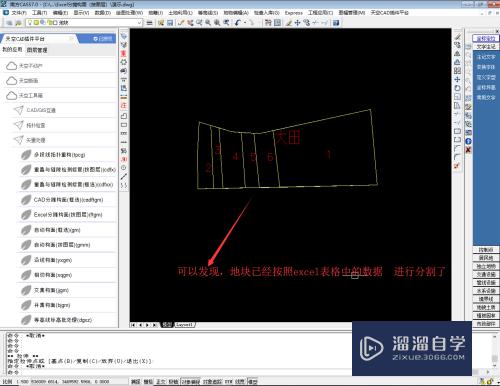The height and width of the screenshot is (386, 500).
Task: Click the rotate icon in right vertical toolbar
Action: pos(457,88)
